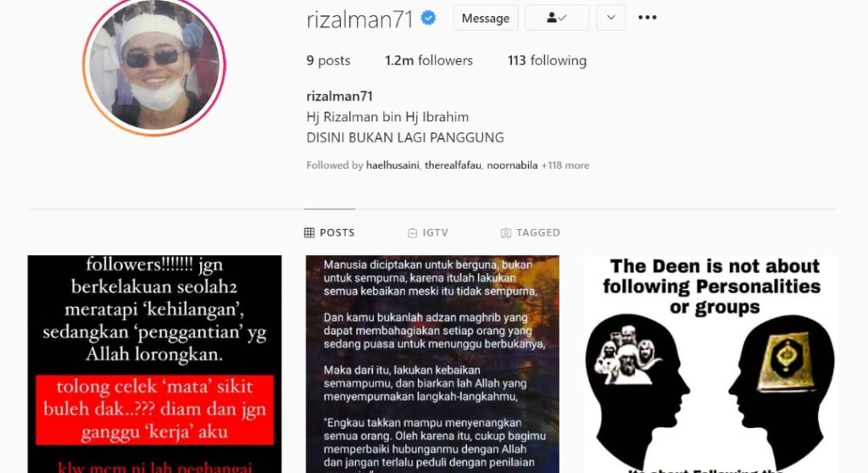Click the verified badge beside rizalman71
Image resolution: width=868 pixels, height=473 pixels.
(x=428, y=19)
